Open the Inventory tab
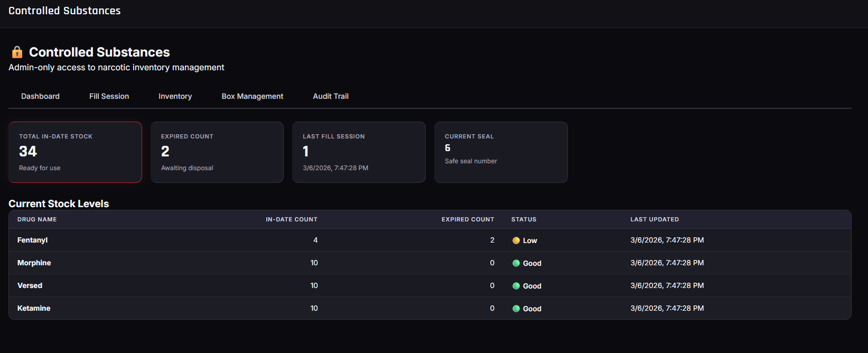 175,96
